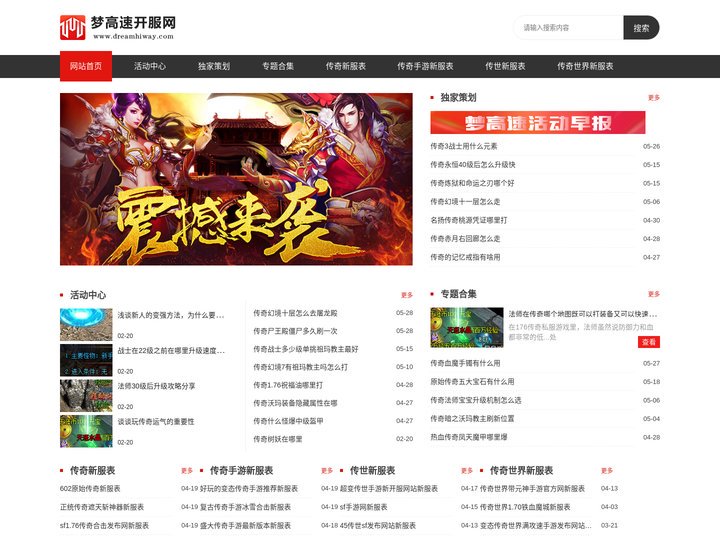Open thumbnail for 法师30级后升级攻略分享
Image resolution: width=720 pixels, height=540 pixels.
86,395
